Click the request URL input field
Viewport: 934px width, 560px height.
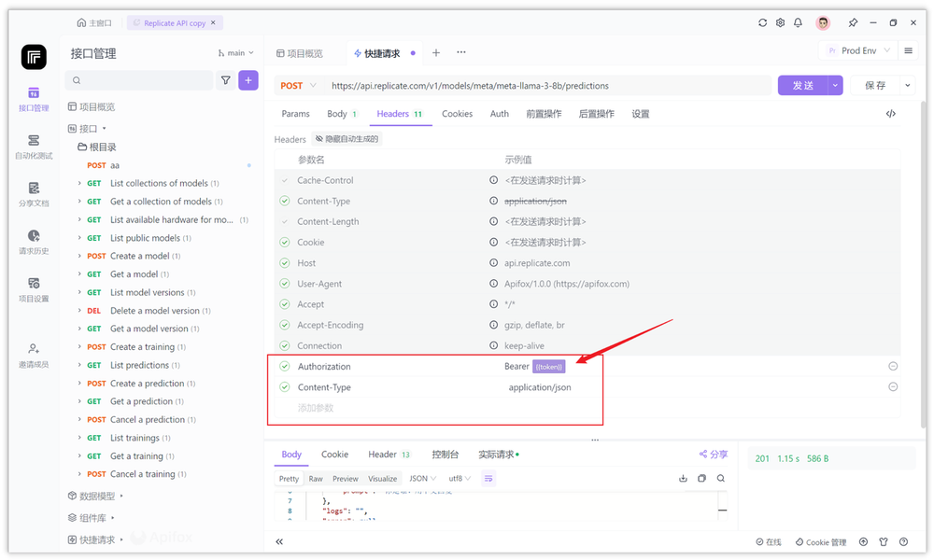point(514,84)
